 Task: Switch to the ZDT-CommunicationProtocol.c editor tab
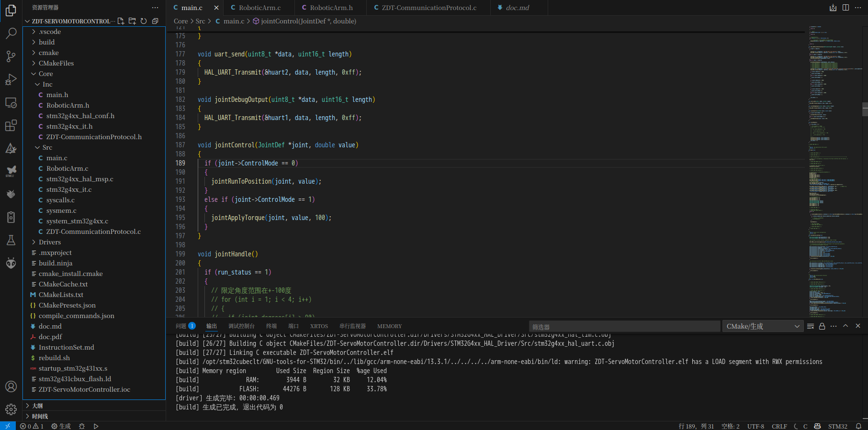[x=428, y=8]
